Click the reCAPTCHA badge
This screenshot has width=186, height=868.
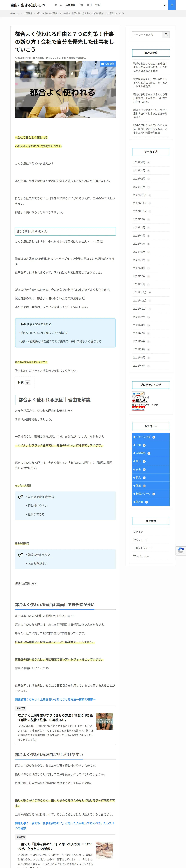pos(181,551)
